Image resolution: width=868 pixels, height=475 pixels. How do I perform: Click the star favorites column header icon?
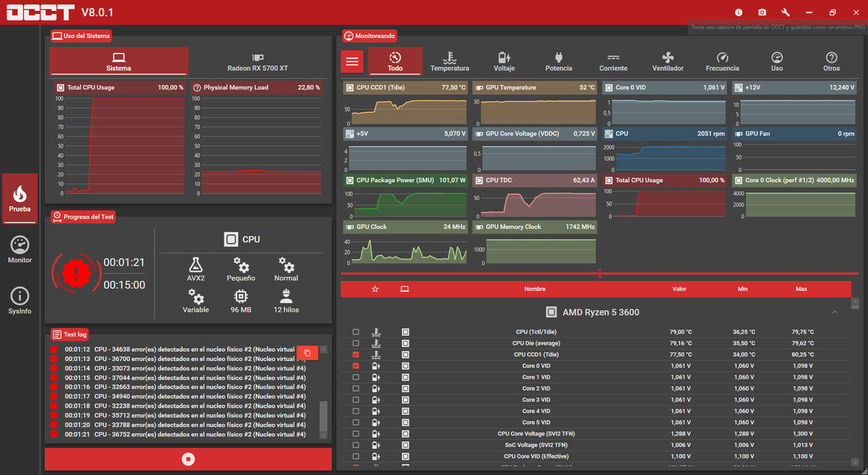point(375,289)
